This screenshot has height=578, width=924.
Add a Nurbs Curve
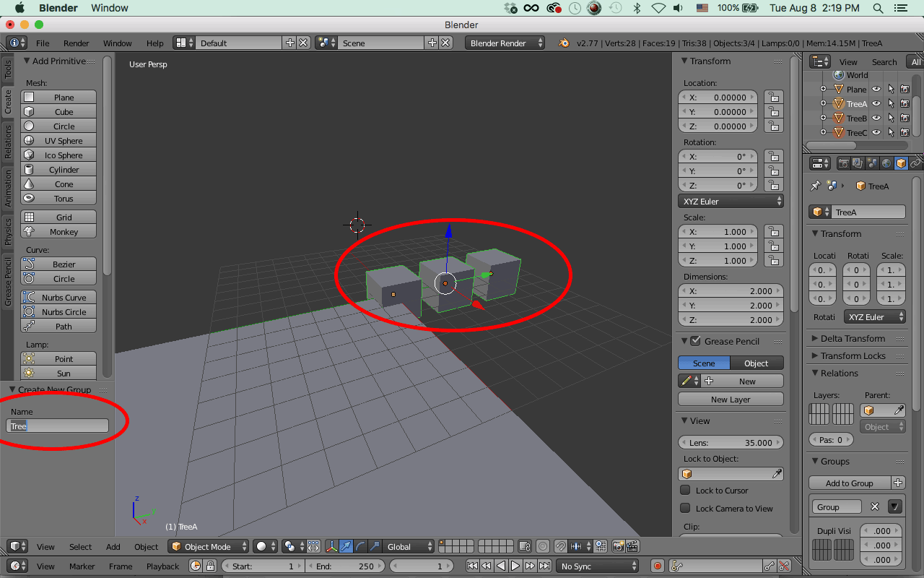58,297
